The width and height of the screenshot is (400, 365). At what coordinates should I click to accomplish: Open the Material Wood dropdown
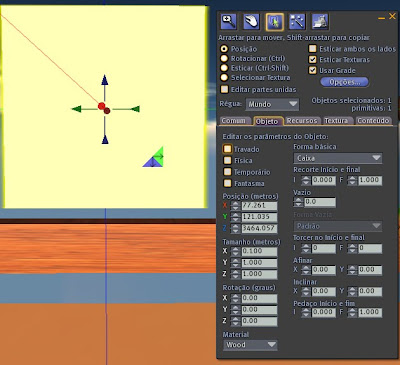tap(250, 345)
